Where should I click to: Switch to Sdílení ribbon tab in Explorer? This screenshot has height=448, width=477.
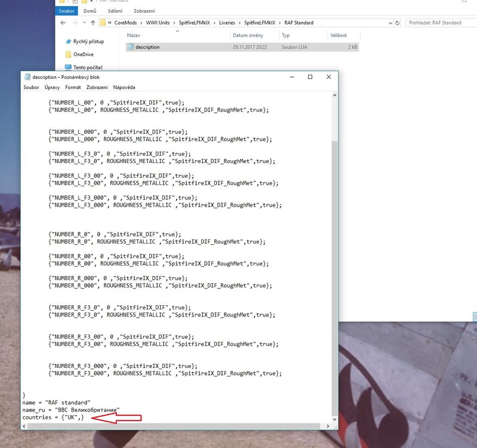tap(115, 11)
